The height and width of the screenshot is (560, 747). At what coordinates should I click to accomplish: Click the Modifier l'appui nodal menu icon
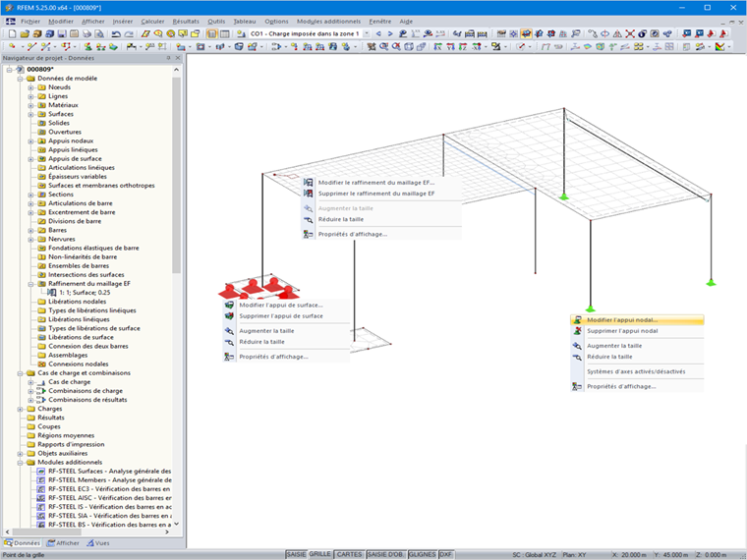[x=577, y=320]
